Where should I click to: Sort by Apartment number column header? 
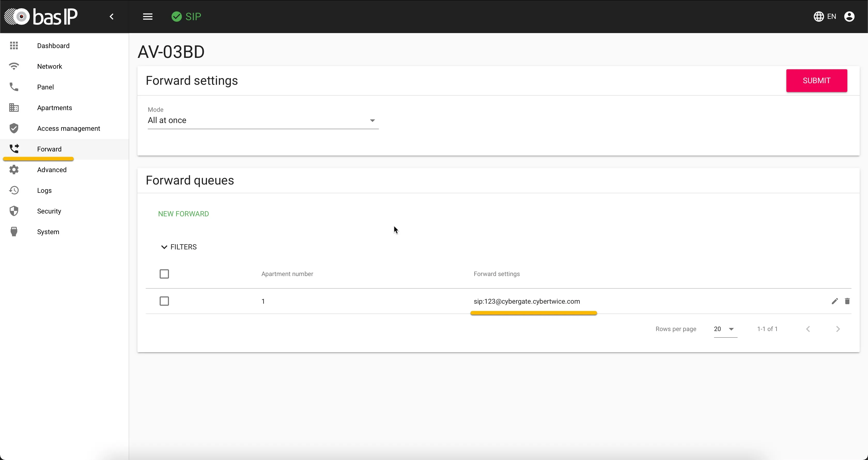click(287, 274)
